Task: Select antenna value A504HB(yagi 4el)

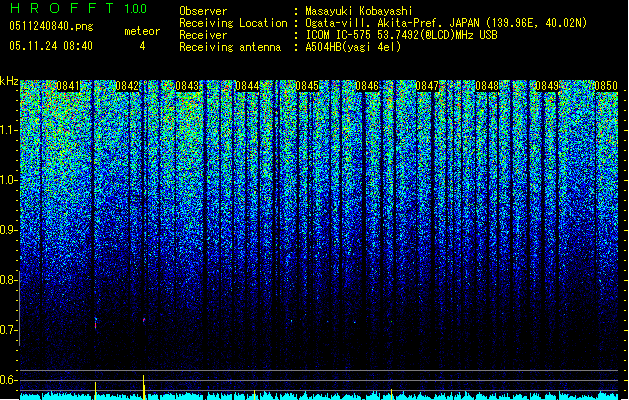Action: tap(353, 47)
